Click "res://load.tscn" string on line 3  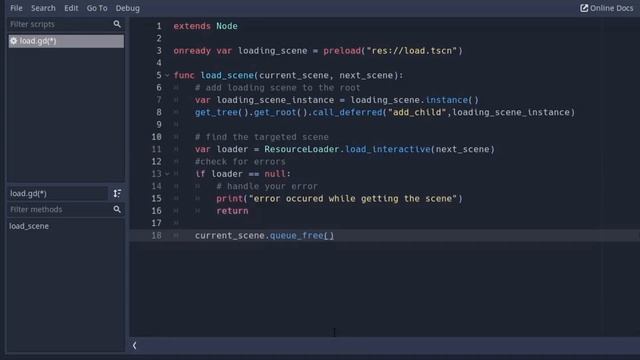pos(412,51)
